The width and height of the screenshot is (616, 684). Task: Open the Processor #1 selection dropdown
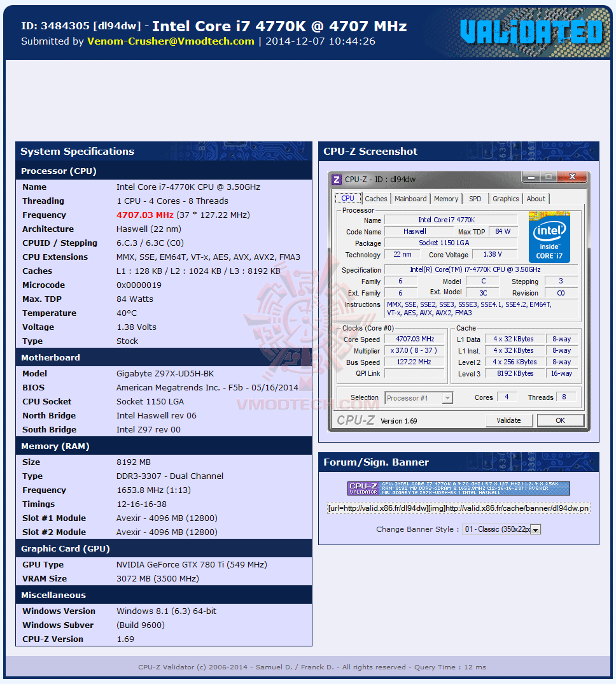pyautogui.click(x=419, y=398)
